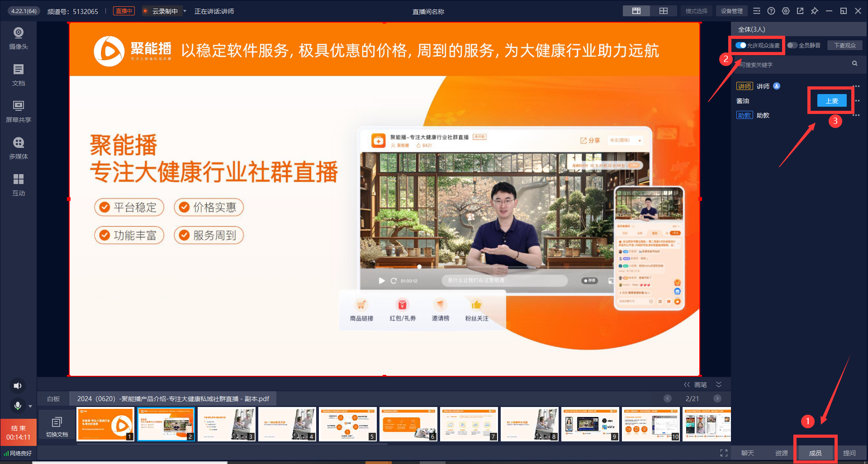The height and width of the screenshot is (464, 868).
Task: Open the settings hexagon gear icon
Action: pyautogui.click(x=786, y=11)
